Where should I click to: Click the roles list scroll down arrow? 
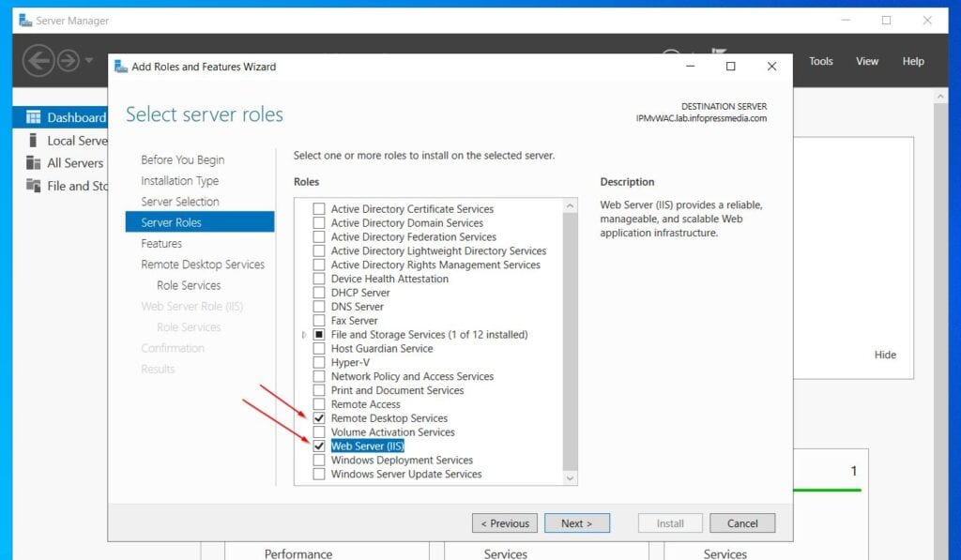point(570,477)
